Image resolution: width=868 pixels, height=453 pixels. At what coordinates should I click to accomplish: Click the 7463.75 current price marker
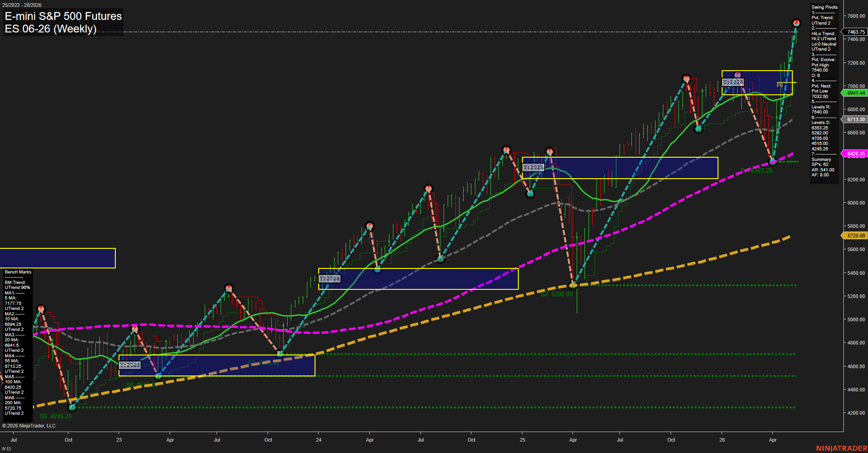(x=856, y=32)
